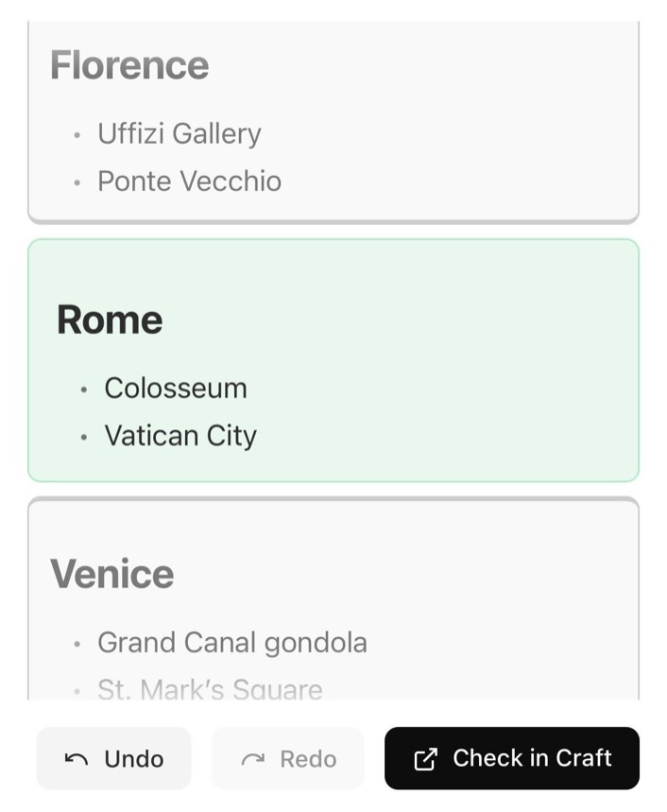The height and width of the screenshot is (812, 667).
Task: Click the bullet beside Colosseum
Action: 84,389
